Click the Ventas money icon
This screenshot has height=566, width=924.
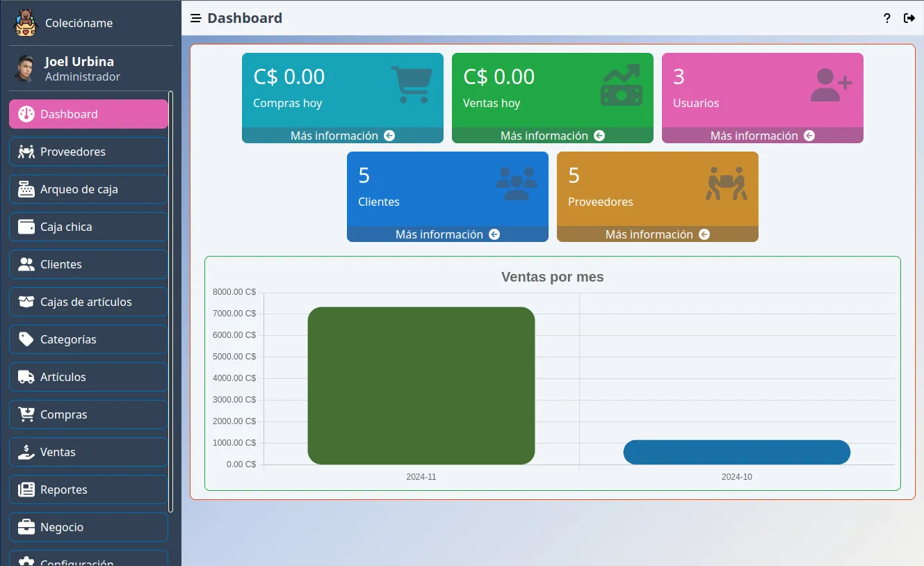click(25, 451)
